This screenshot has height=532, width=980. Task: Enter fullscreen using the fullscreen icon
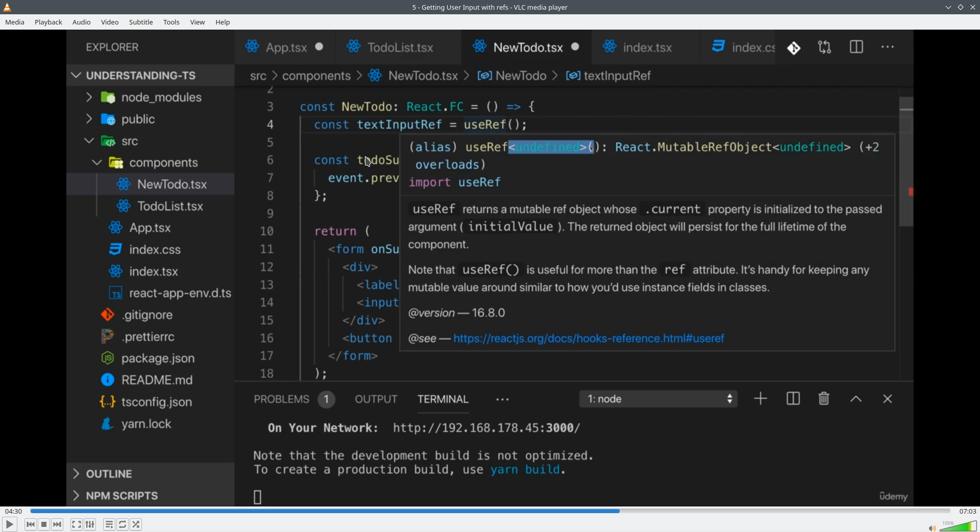click(x=76, y=524)
